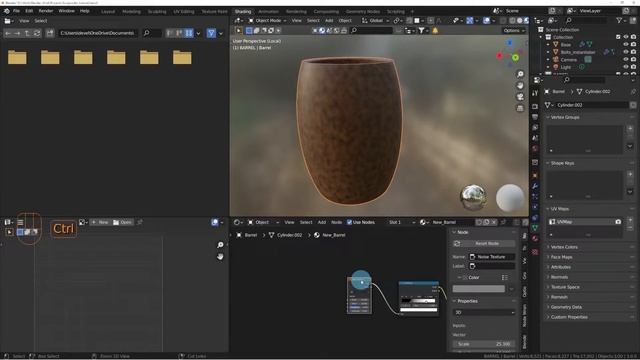This screenshot has width=640, height=360.
Task: Toggle visibility eye of Collection
Action: tap(626, 37)
